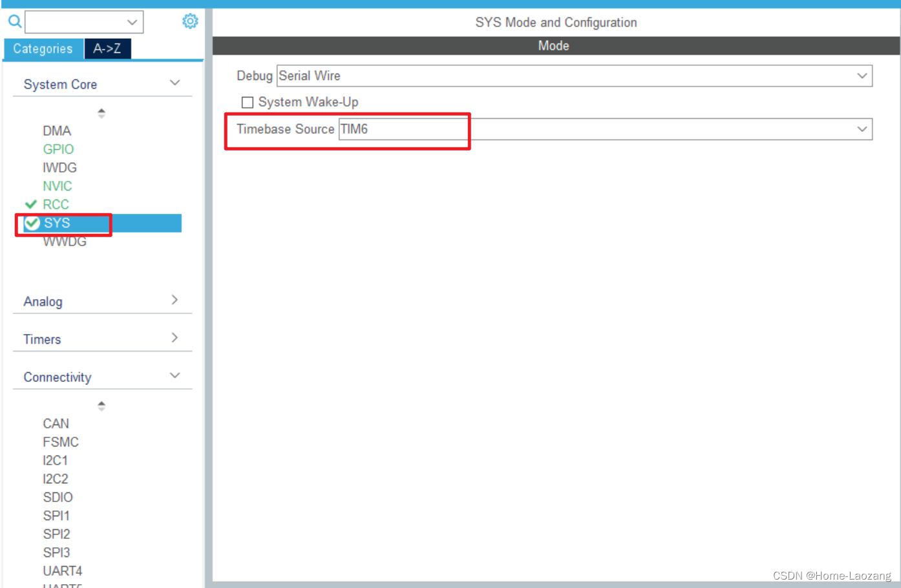
Task: Select the SDIO peripheral
Action: (58, 497)
